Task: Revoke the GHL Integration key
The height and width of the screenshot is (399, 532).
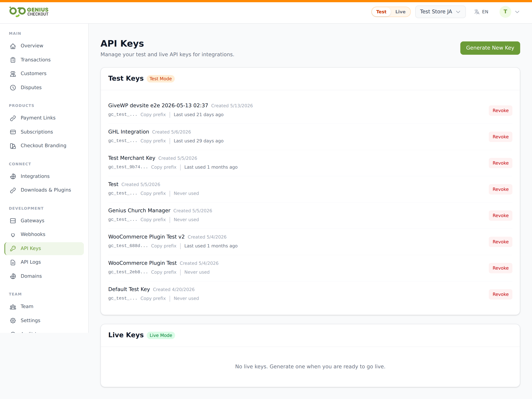Action: click(x=500, y=137)
